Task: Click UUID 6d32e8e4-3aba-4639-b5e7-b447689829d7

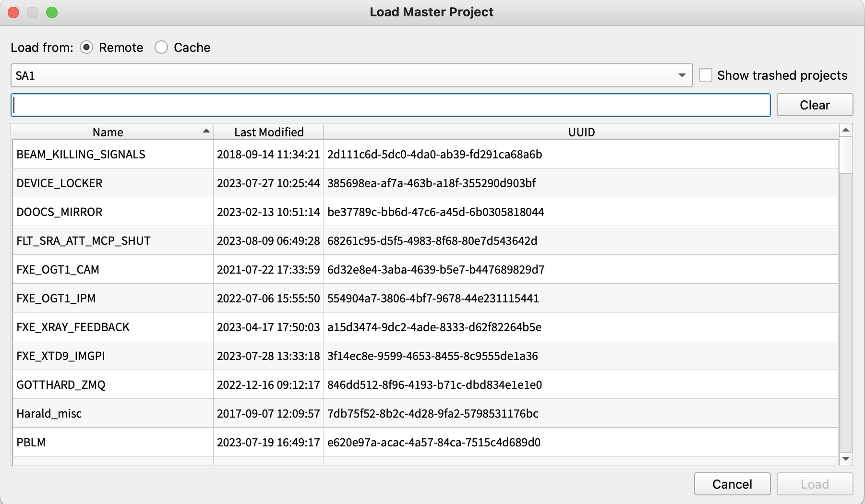Action: pyautogui.click(x=436, y=269)
